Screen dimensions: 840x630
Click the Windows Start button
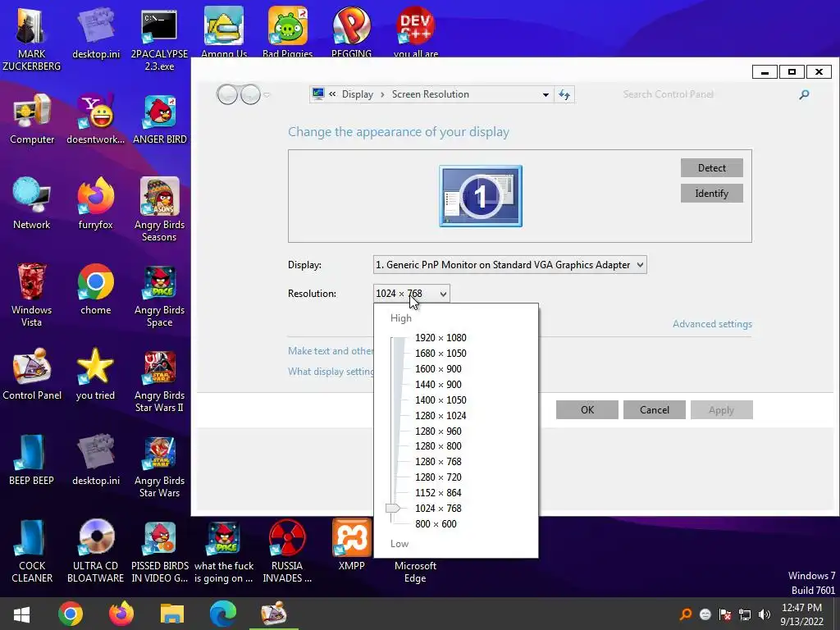(21, 614)
